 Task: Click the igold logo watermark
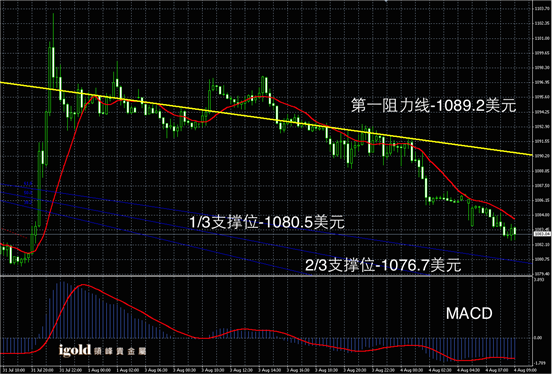click(102, 350)
